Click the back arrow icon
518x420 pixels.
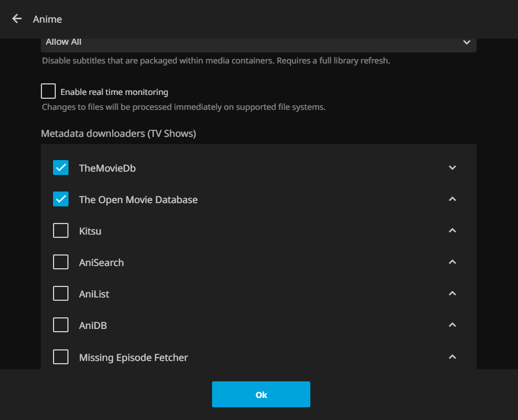click(17, 19)
